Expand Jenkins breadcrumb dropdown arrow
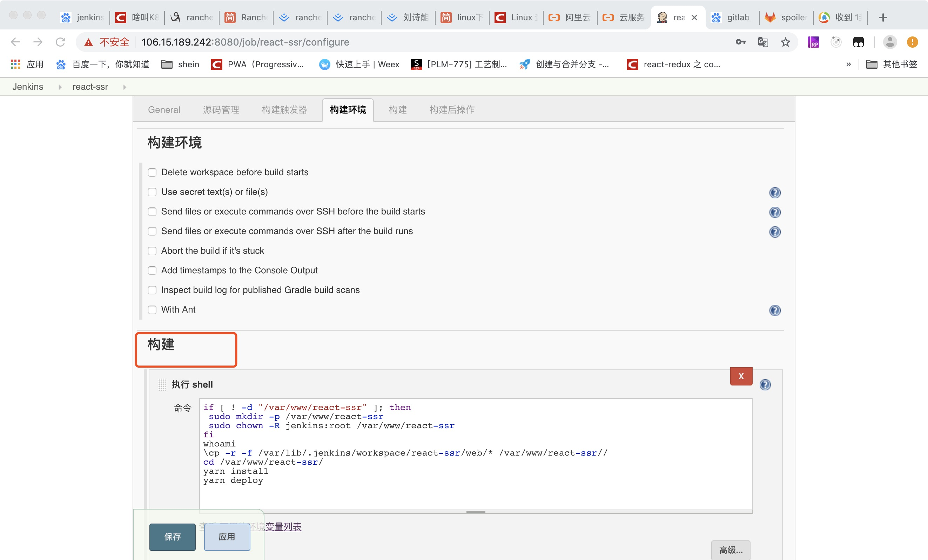The image size is (928, 560). coord(60,87)
